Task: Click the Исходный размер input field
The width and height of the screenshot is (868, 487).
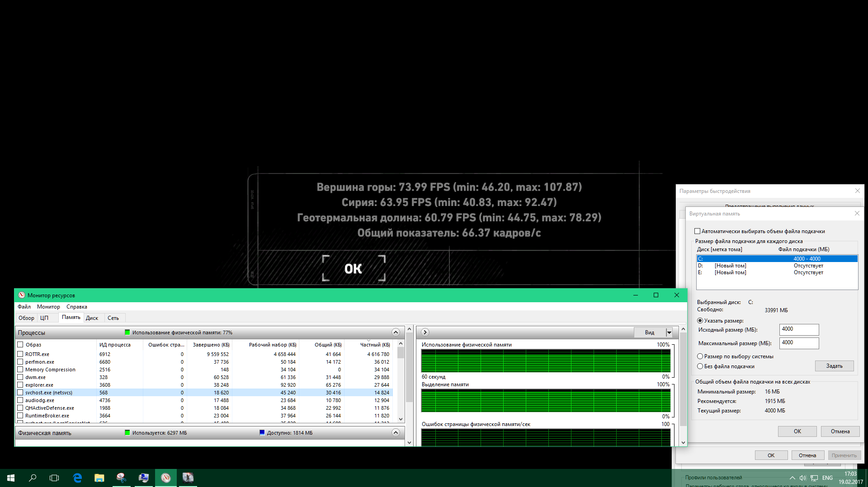Action: click(x=799, y=329)
